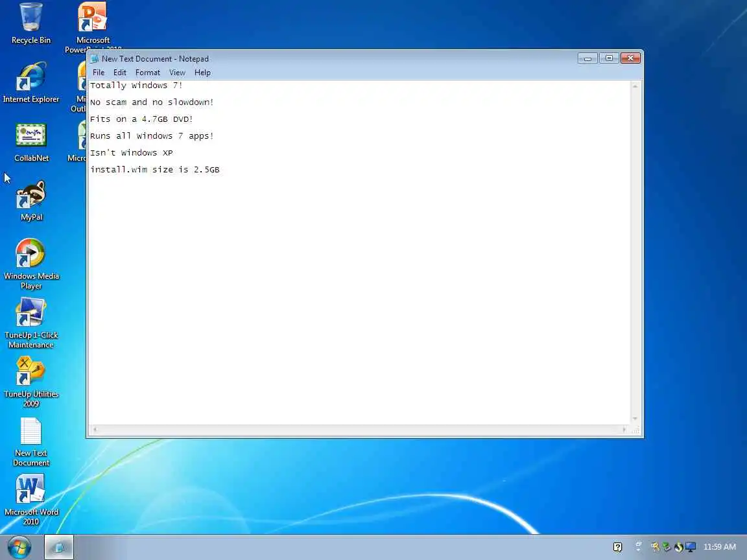Click the horizontal scrollbar right arrow
The image size is (747, 560).
[624, 430]
